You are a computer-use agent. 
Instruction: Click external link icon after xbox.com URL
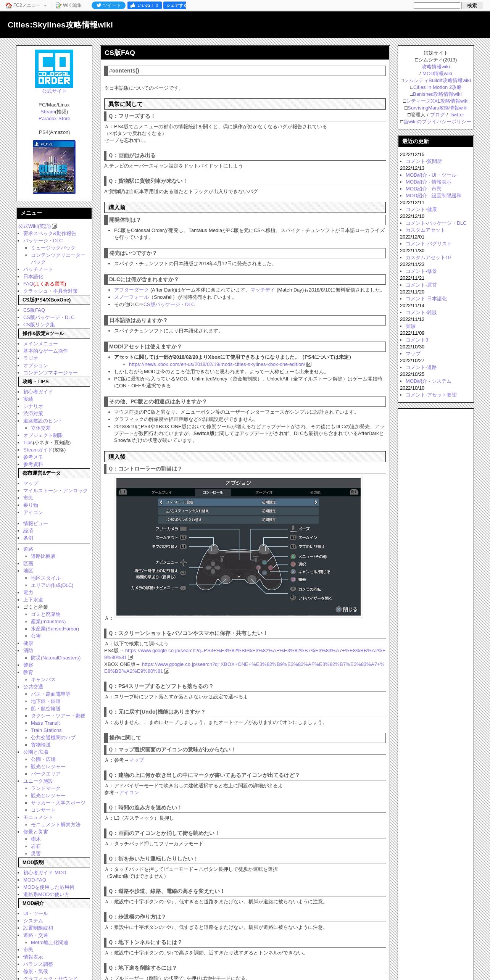309,364
